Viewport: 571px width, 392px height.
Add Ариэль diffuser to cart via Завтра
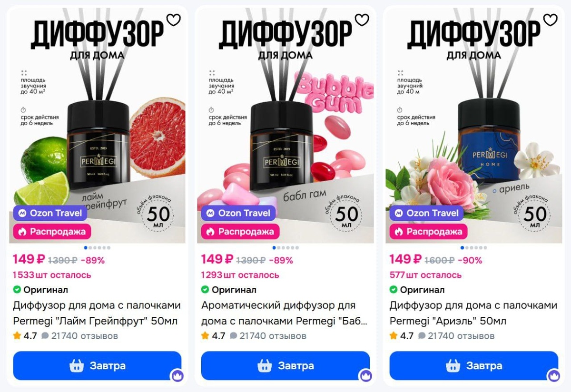[474, 366]
